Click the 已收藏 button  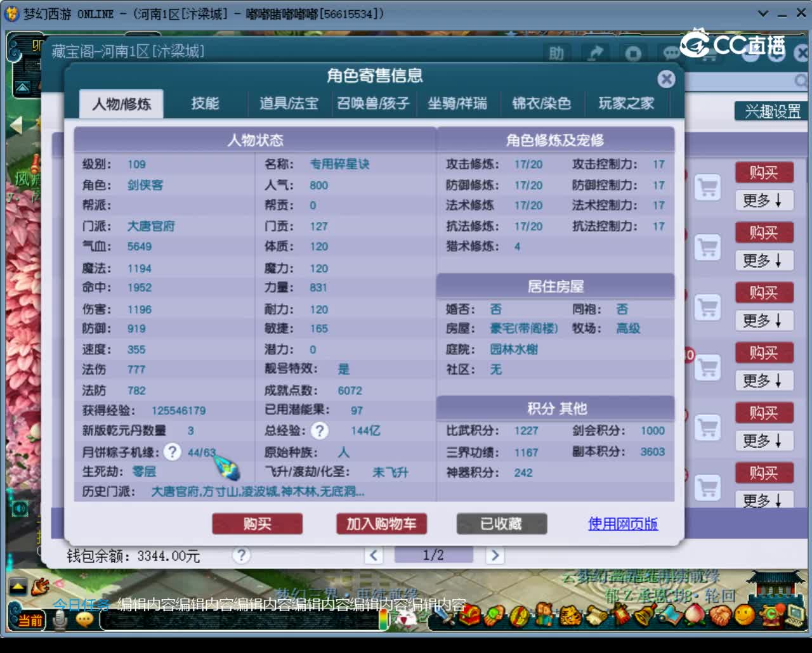[501, 524]
